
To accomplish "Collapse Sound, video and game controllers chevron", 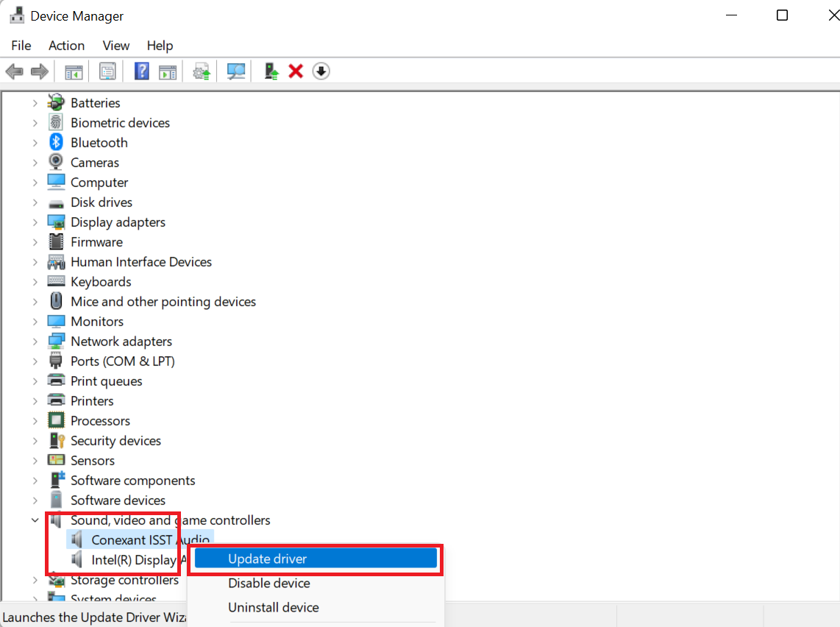I will pyautogui.click(x=35, y=520).
